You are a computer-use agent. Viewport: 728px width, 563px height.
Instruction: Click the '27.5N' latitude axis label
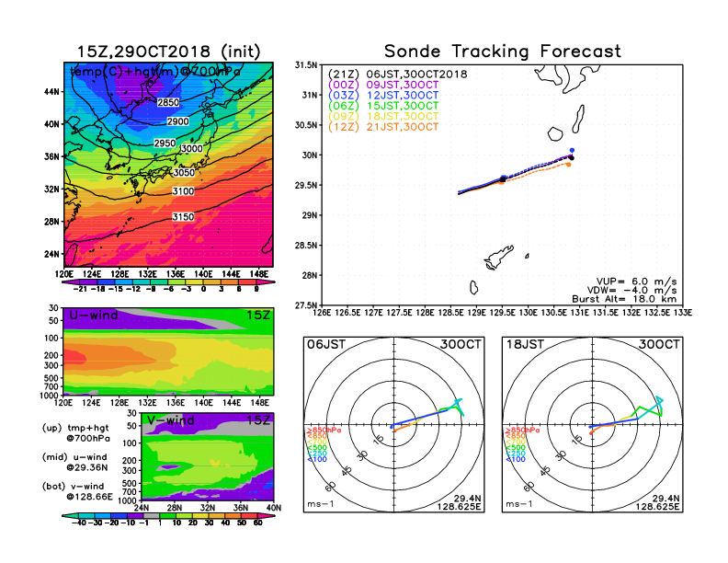306,305
